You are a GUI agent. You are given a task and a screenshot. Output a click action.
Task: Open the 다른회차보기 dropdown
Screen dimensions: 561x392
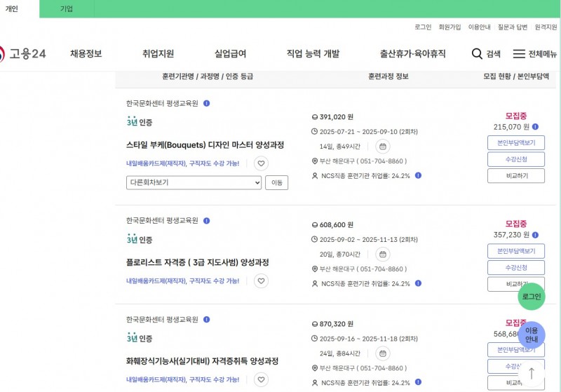coord(194,182)
